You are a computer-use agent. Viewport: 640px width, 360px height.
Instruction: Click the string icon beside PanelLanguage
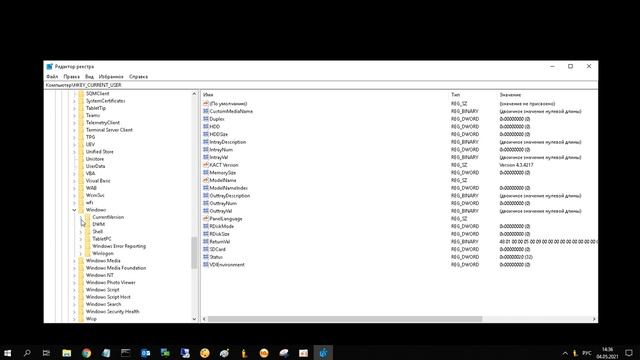tap(206, 219)
